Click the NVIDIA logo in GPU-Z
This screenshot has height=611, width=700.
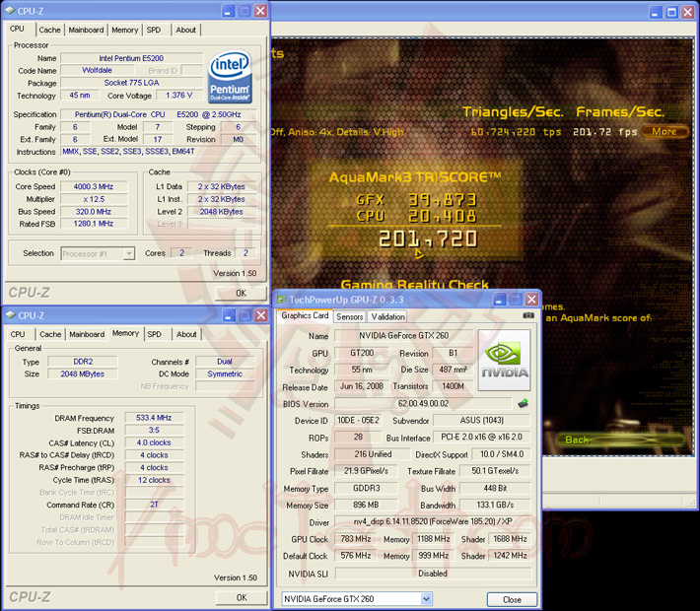pos(505,360)
